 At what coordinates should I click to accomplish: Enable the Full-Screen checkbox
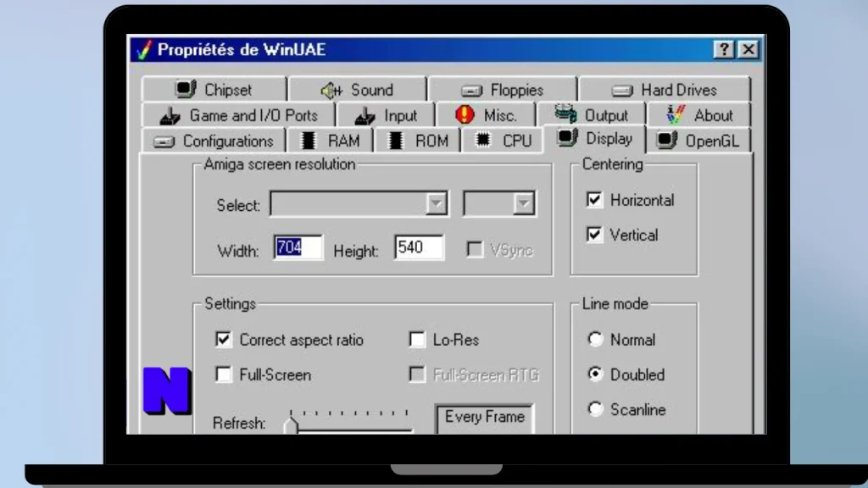pyautogui.click(x=224, y=374)
